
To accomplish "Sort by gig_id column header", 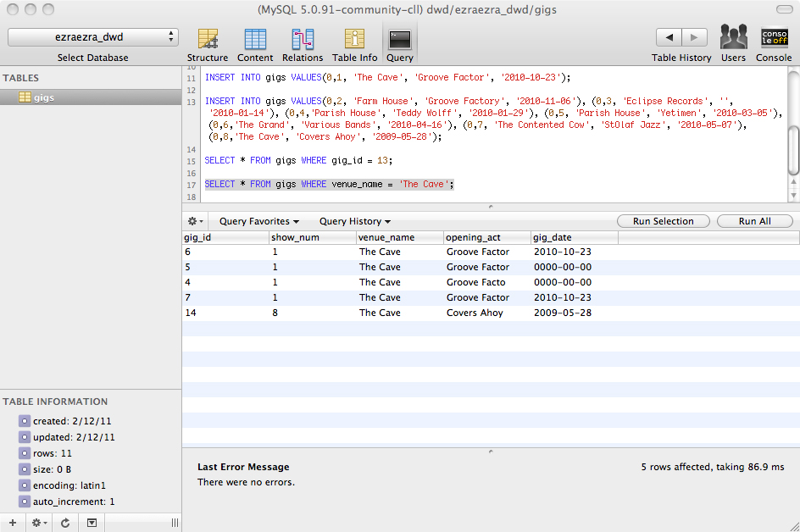I will click(x=225, y=237).
